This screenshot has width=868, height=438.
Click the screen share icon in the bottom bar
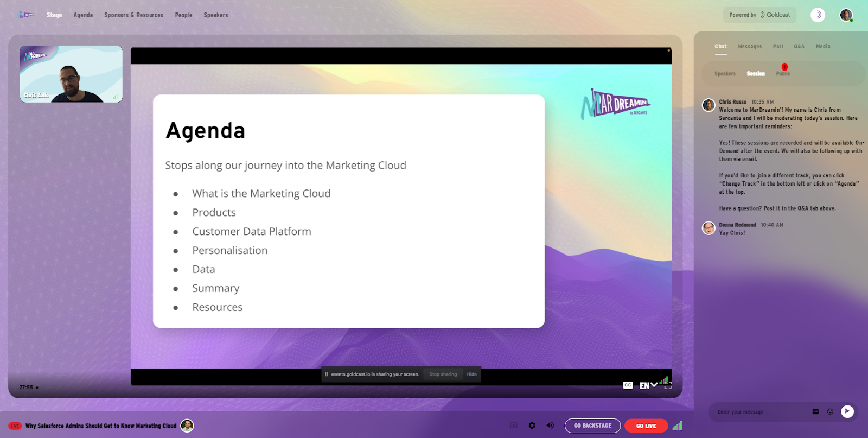[514, 426]
